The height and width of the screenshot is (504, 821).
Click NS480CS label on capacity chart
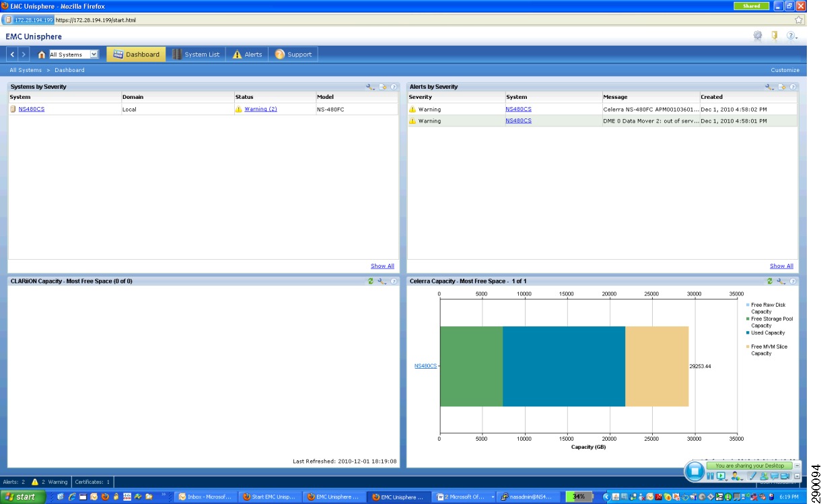(x=425, y=366)
